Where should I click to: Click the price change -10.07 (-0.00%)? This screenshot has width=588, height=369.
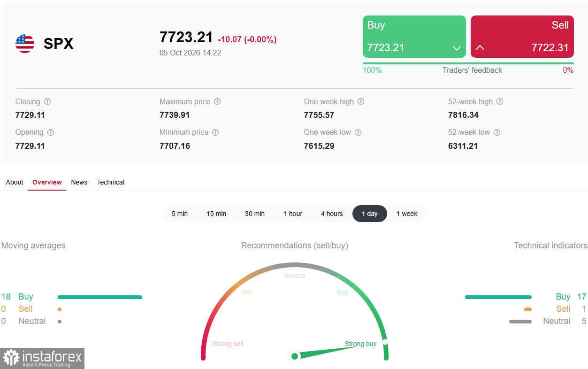click(x=247, y=40)
